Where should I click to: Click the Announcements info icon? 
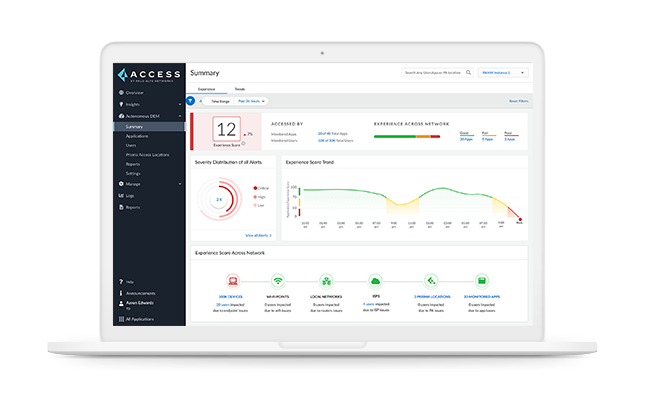coord(121,293)
